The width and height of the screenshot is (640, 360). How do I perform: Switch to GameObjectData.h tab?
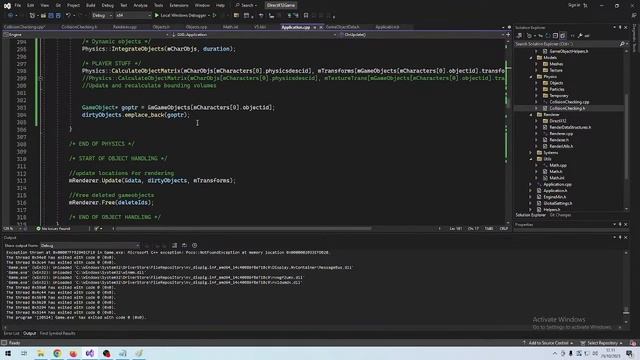click(x=343, y=27)
